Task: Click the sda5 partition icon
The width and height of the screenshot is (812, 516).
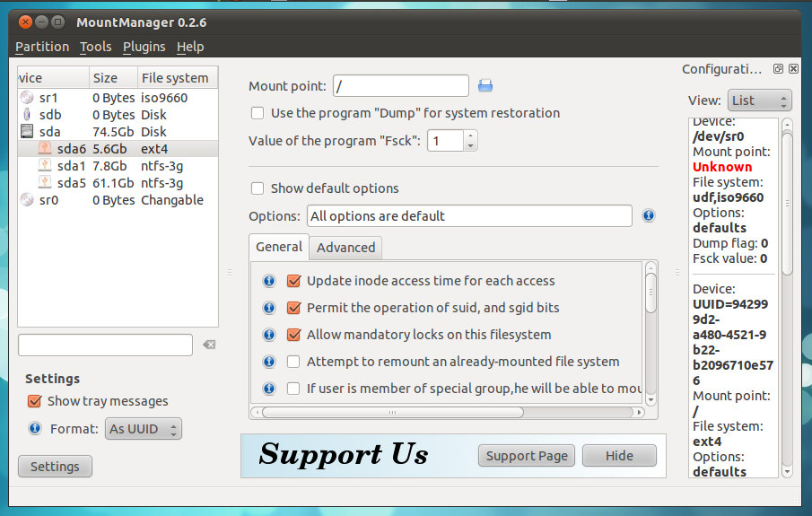Action: [x=45, y=183]
